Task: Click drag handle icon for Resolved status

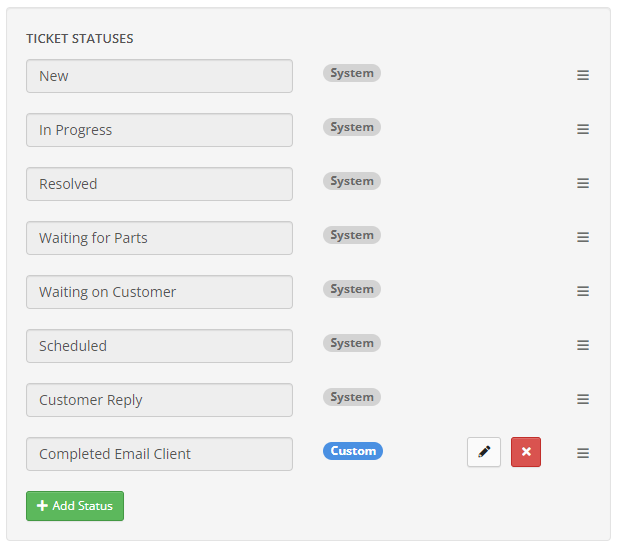Action: [583, 183]
